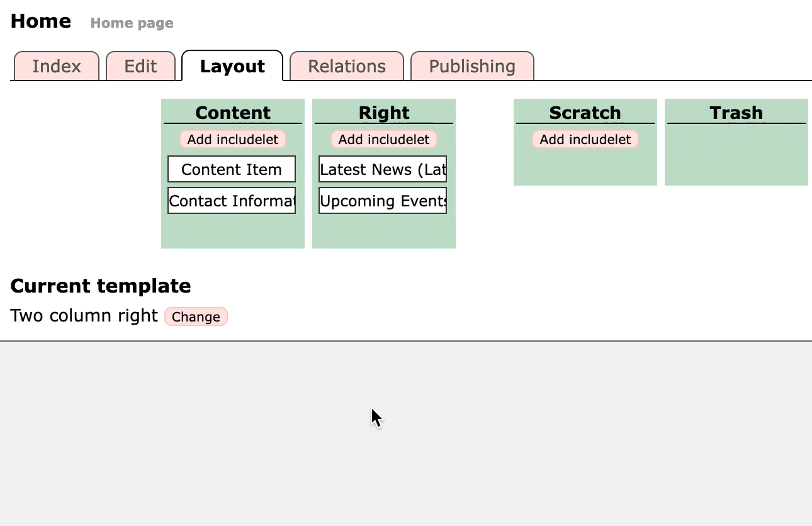The image size is (812, 526).
Task: Select the Layout tab
Action: [232, 65]
